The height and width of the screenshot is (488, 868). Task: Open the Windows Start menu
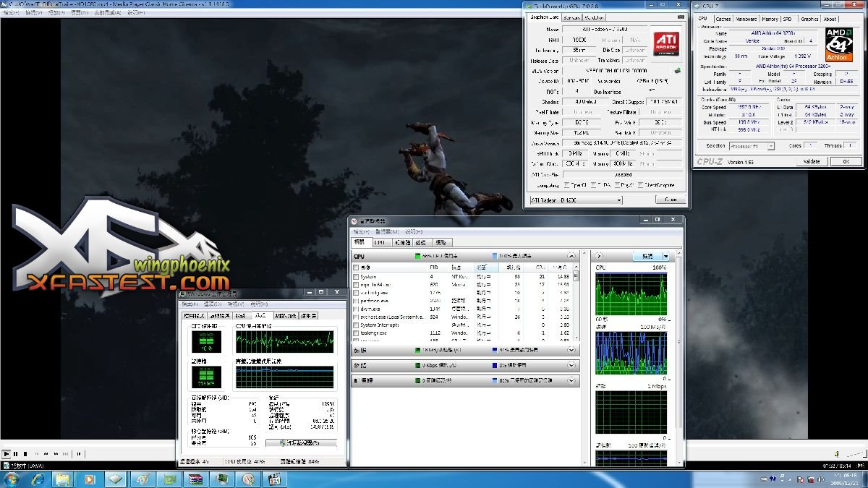[x=12, y=479]
